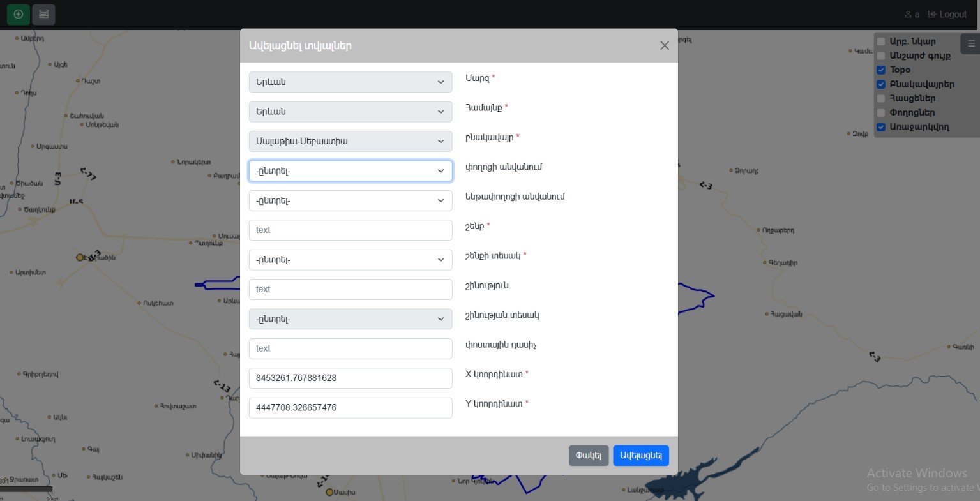Image resolution: width=980 pixels, height=501 pixels.
Task: Disable the Բնակավայրեր layer checkbox
Action: pyautogui.click(x=881, y=84)
